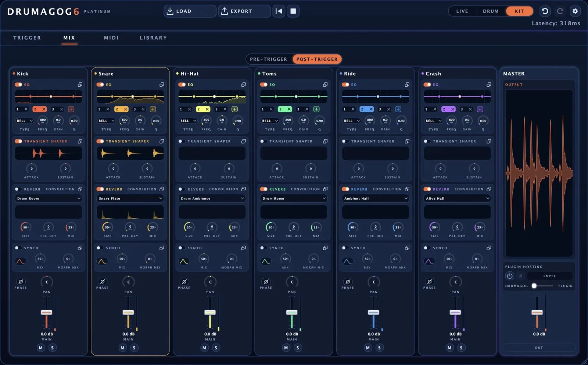Click the undo icon in top bar
Screen dimensions: 588x365
coord(545,11)
